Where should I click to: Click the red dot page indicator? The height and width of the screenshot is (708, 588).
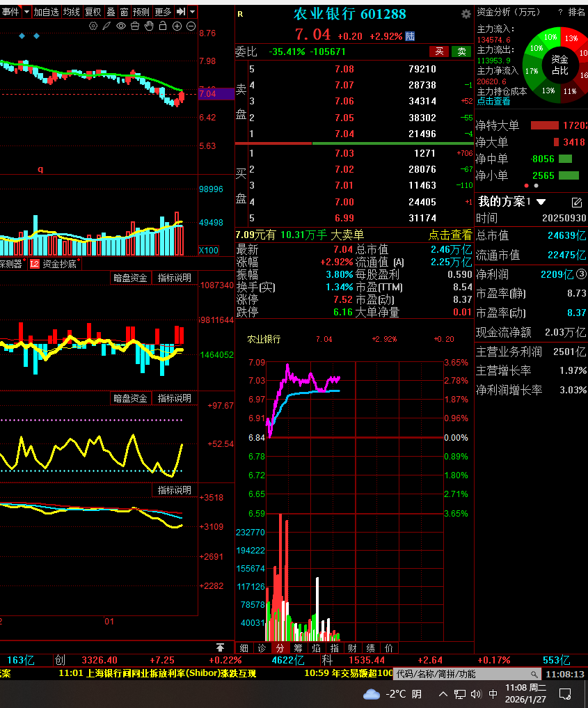click(x=526, y=186)
